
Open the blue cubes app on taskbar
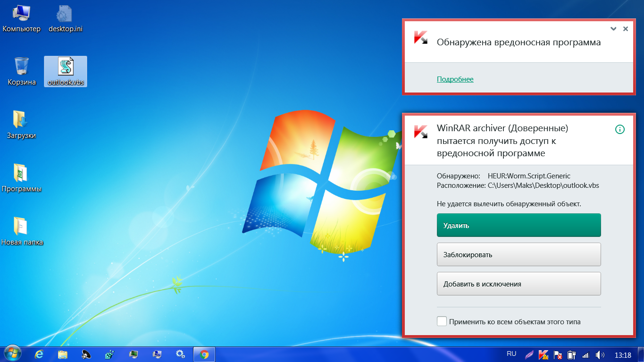click(x=110, y=354)
